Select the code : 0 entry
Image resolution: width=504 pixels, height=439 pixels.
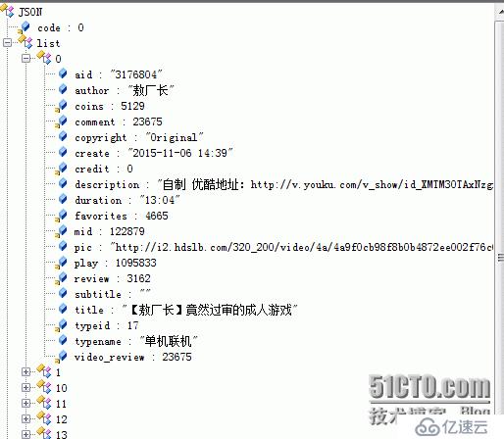pos(61,27)
